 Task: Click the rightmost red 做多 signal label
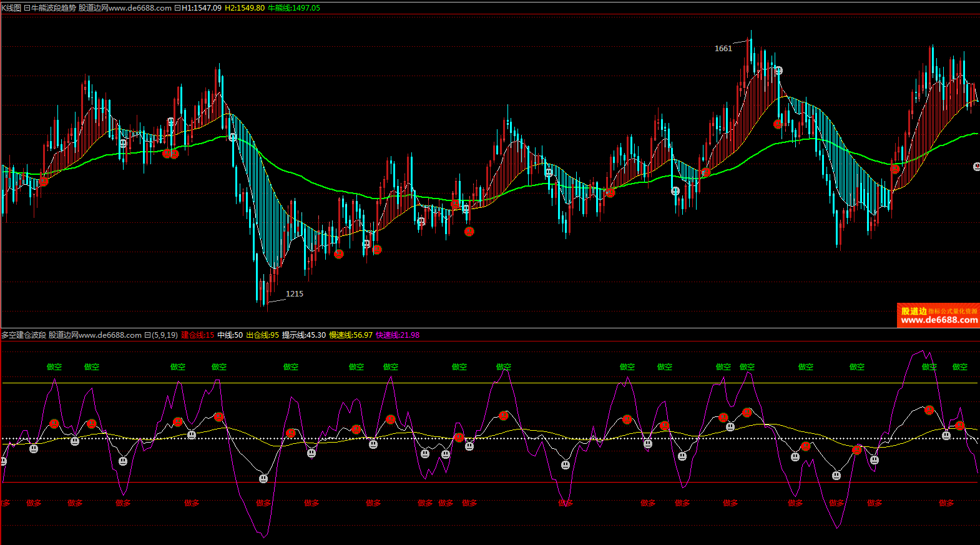click(x=946, y=503)
